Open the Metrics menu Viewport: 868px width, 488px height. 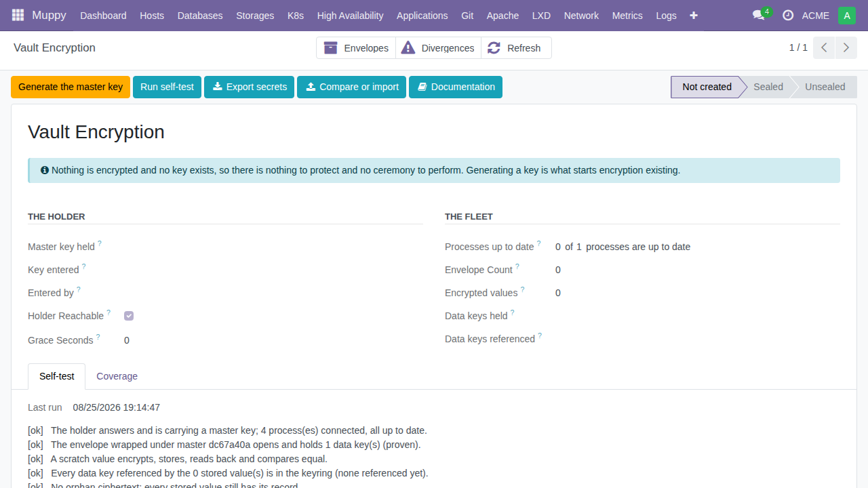(627, 16)
